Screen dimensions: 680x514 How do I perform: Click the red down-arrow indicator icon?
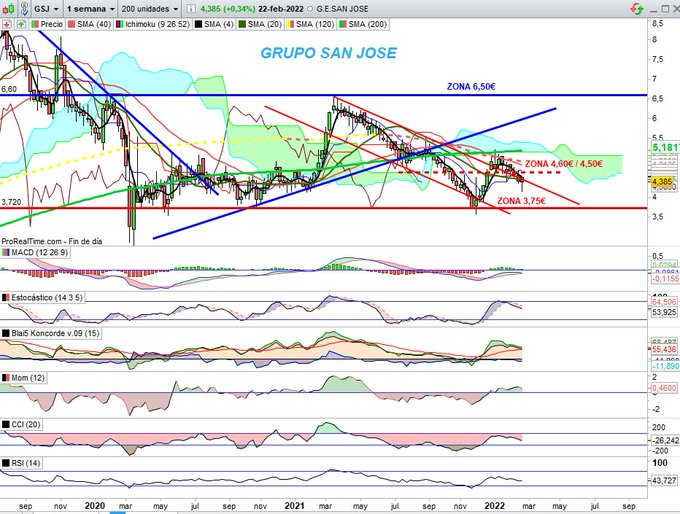tap(7, 24)
